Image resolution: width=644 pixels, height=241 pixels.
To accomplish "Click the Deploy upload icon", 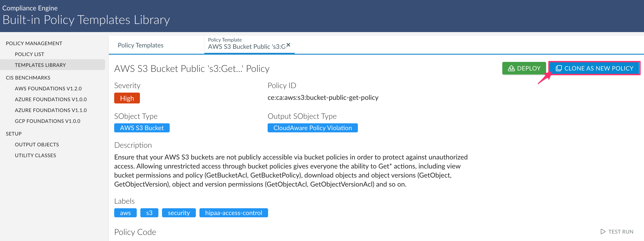I will pos(511,68).
